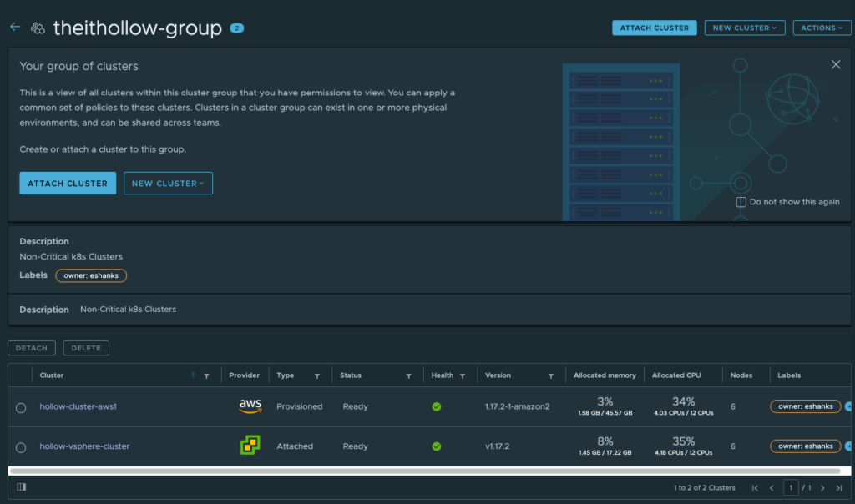Check the 'Do not show this again' box

tap(741, 202)
